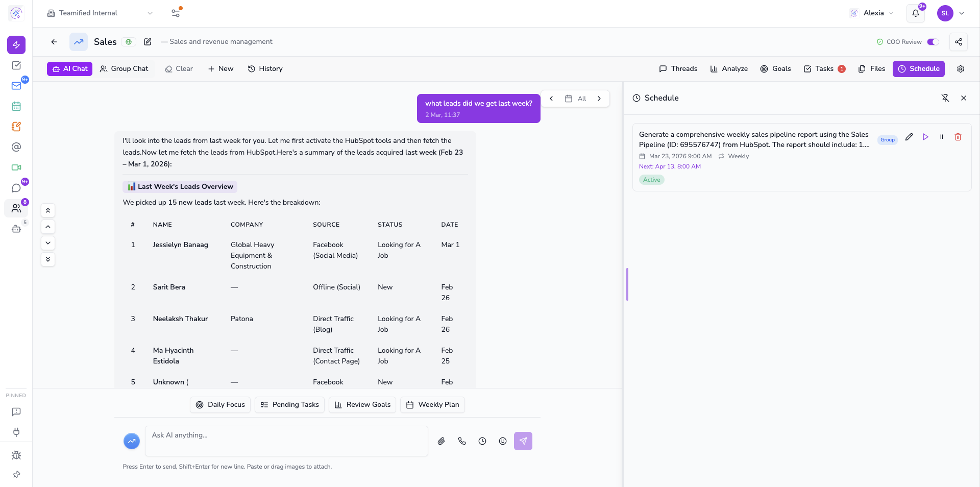980x487 pixels.
Task: Open the emoji picker in chat input
Action: pyautogui.click(x=503, y=441)
